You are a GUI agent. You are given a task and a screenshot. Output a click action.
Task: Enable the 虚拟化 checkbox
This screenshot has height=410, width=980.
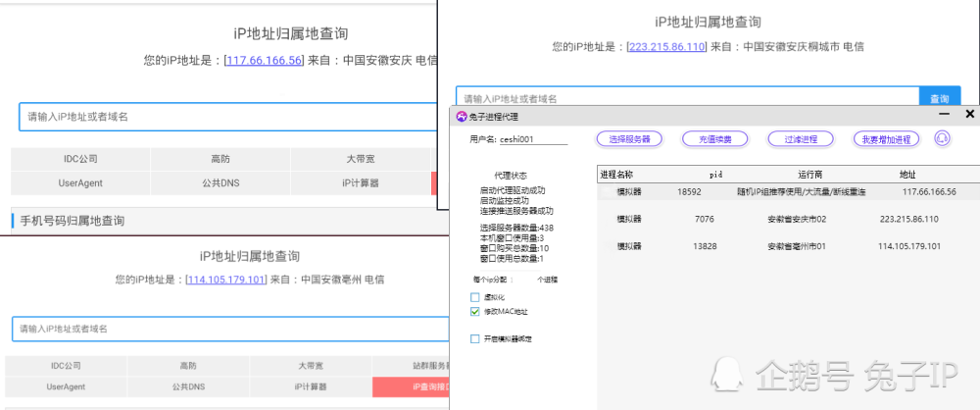(475, 297)
